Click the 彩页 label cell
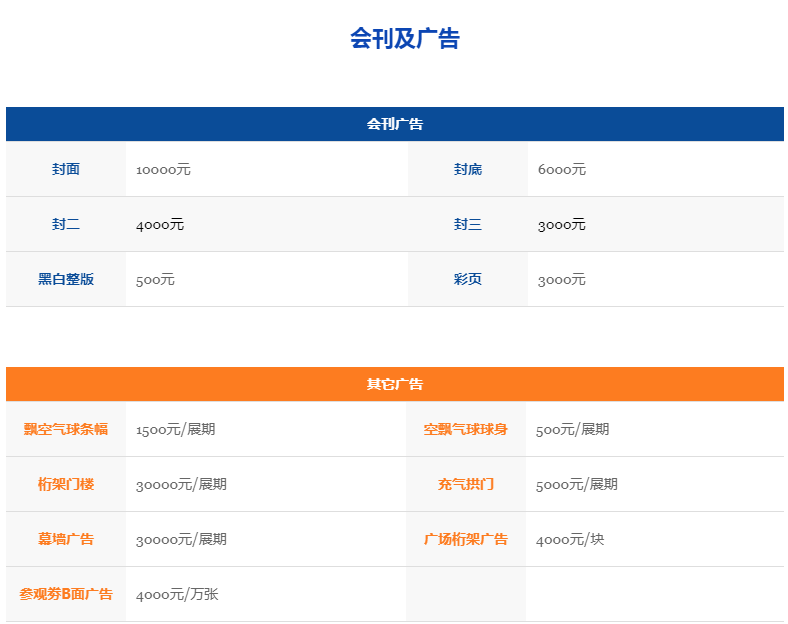The width and height of the screenshot is (788, 624). pos(467,279)
